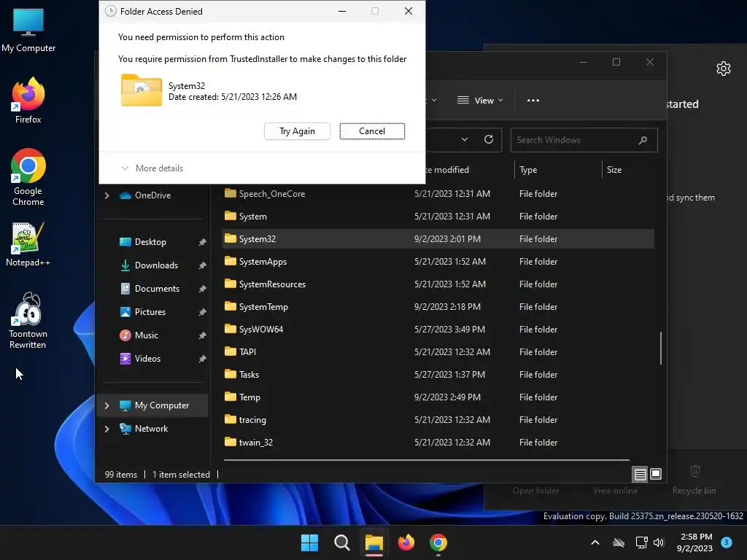Unpin Downloads using its pin icon
The height and width of the screenshot is (560, 747).
[203, 265]
